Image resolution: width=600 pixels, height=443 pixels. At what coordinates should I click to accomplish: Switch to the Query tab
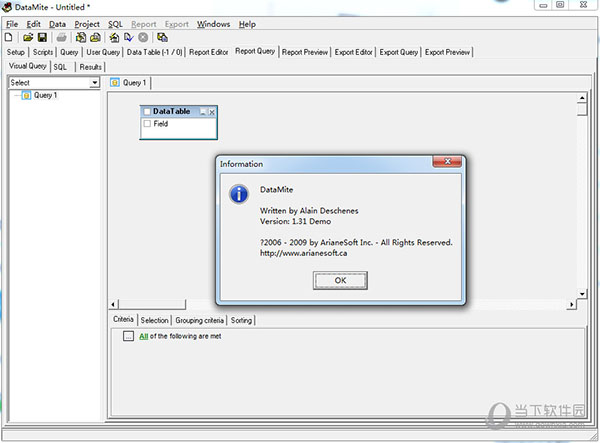69,52
